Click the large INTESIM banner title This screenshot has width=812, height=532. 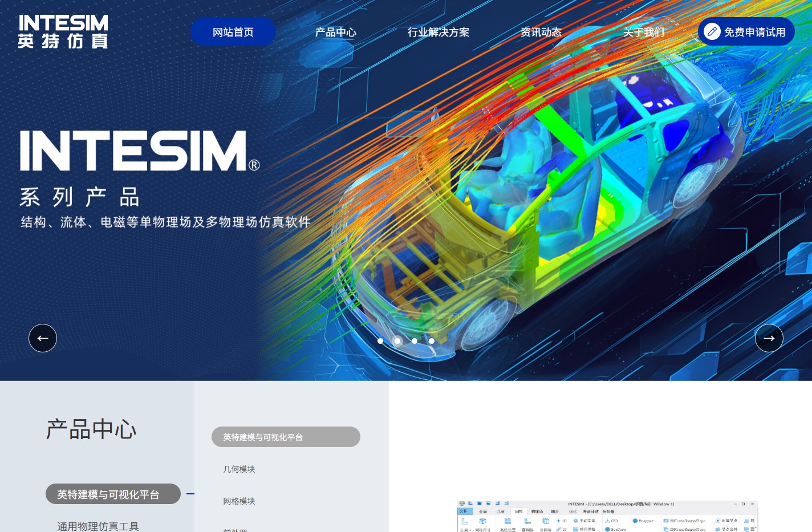click(140, 151)
